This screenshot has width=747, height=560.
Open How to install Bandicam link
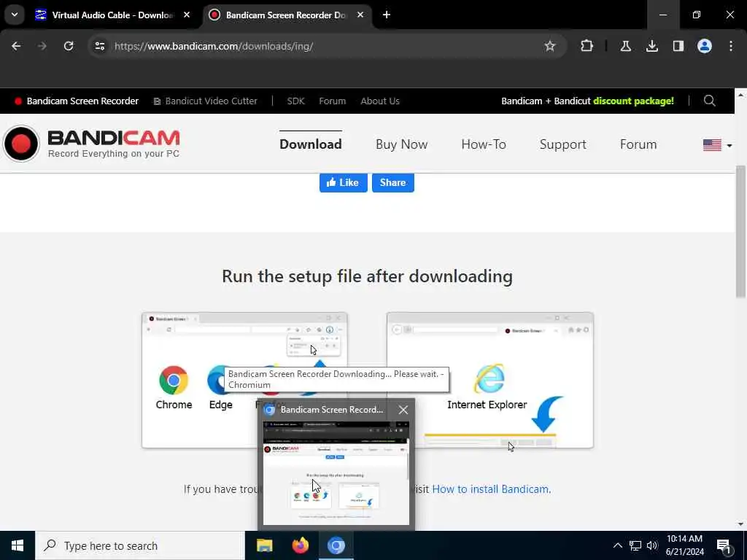tap(491, 489)
